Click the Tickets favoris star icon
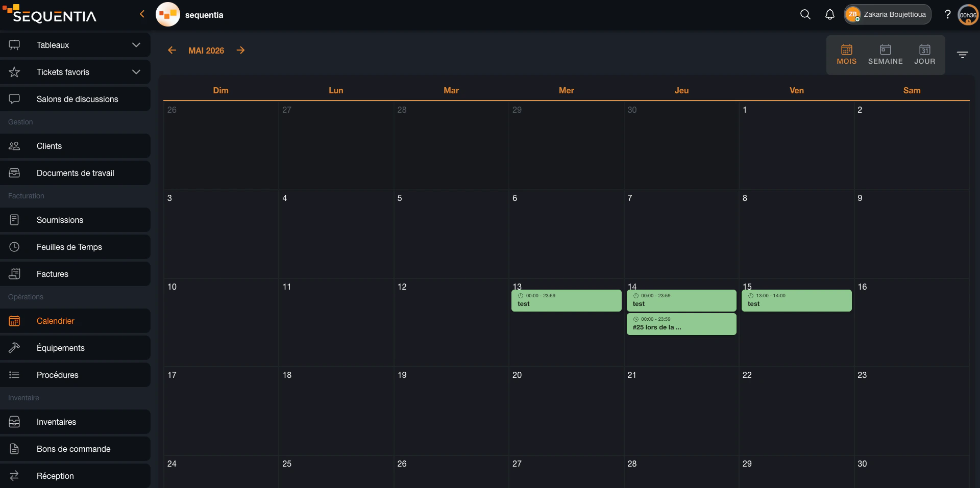980x488 pixels. 14,72
